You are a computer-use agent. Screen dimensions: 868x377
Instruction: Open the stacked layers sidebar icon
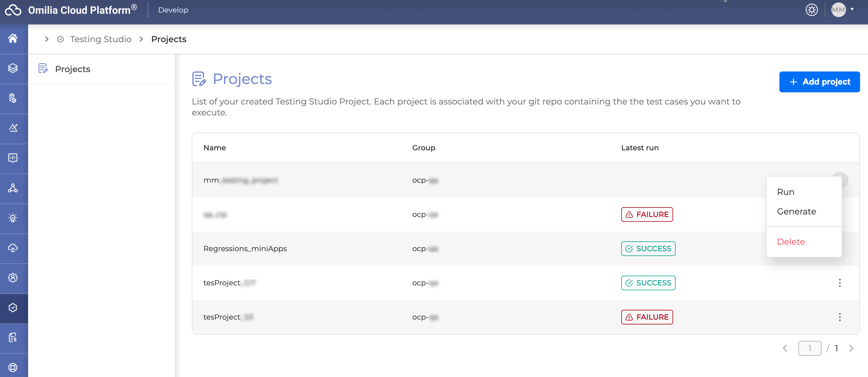point(13,68)
